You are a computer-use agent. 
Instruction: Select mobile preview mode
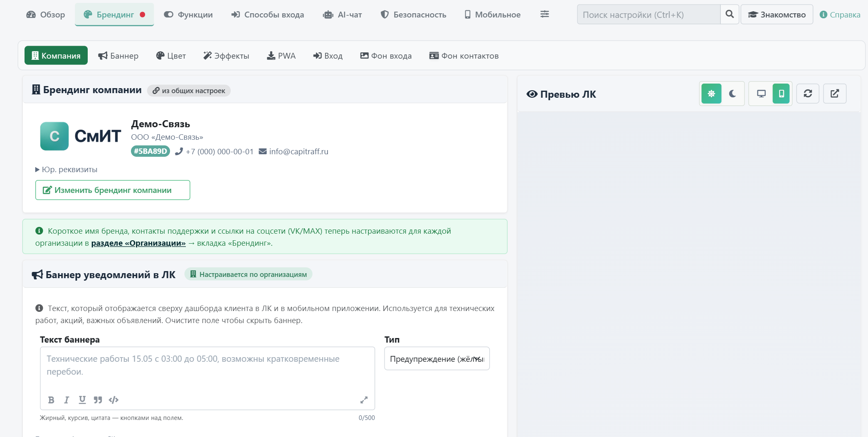[x=781, y=94]
